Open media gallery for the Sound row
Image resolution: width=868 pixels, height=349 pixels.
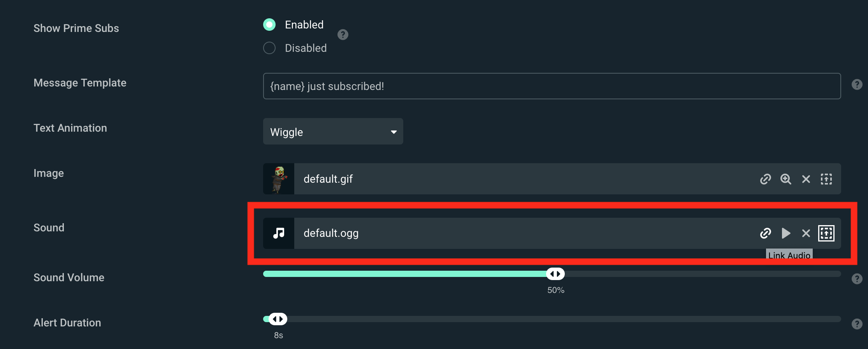pyautogui.click(x=826, y=233)
